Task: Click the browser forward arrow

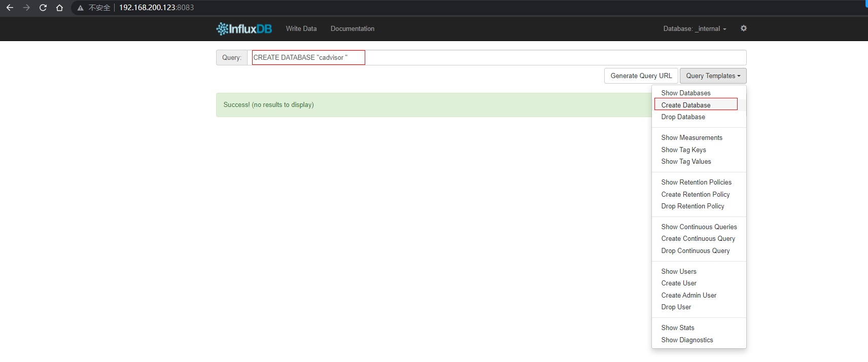Action: tap(26, 8)
